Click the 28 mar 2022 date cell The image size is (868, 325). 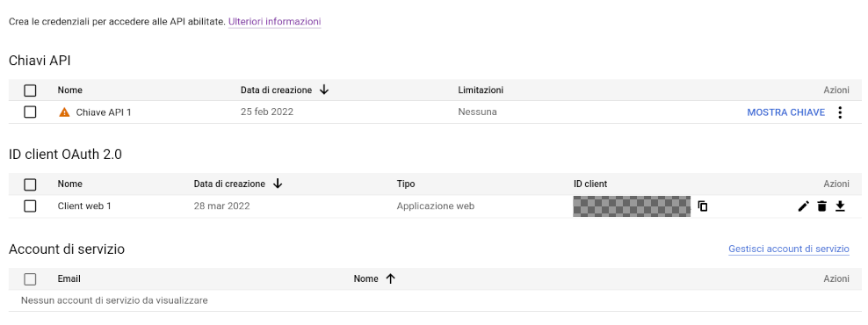[x=221, y=206]
